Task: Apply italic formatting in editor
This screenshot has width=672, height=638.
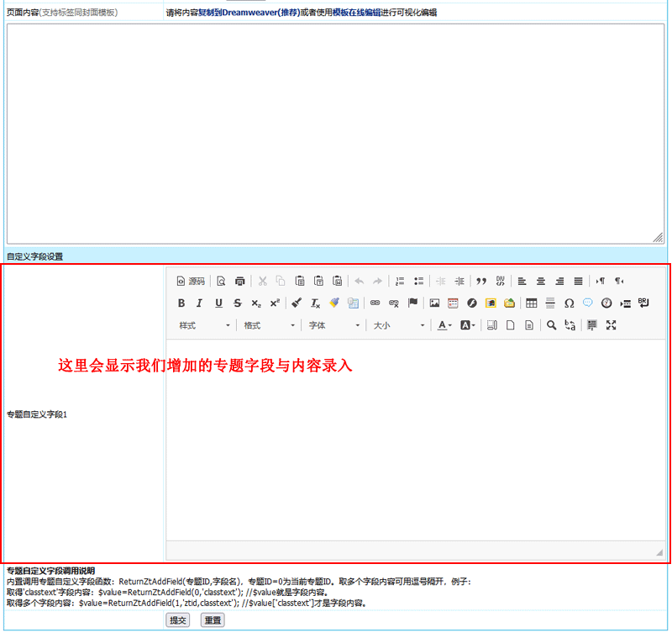Action: [199, 303]
